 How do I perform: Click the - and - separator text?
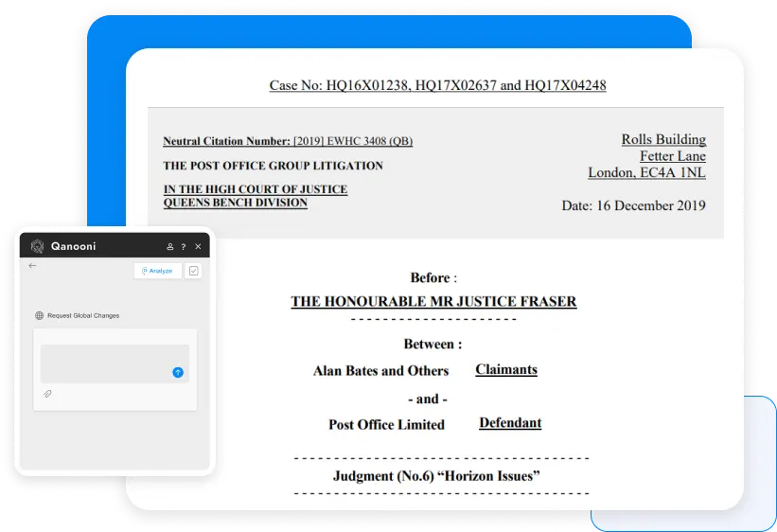pyautogui.click(x=428, y=399)
